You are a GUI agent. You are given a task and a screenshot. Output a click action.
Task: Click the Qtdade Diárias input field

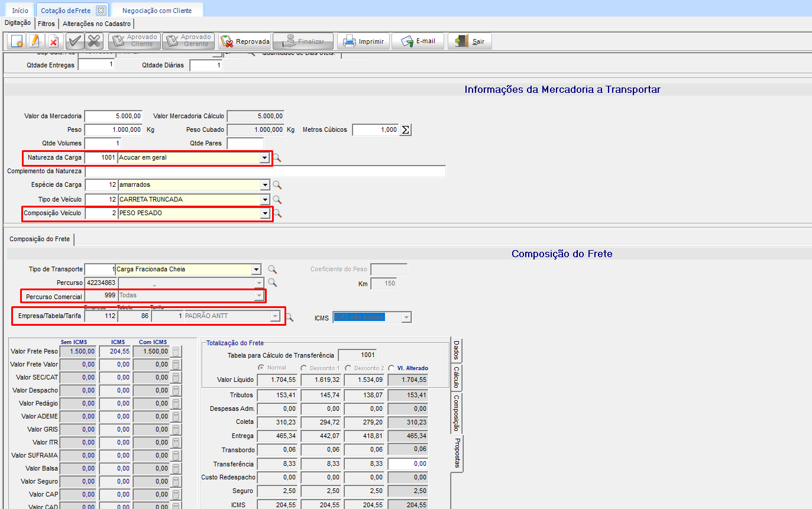pyautogui.click(x=206, y=65)
